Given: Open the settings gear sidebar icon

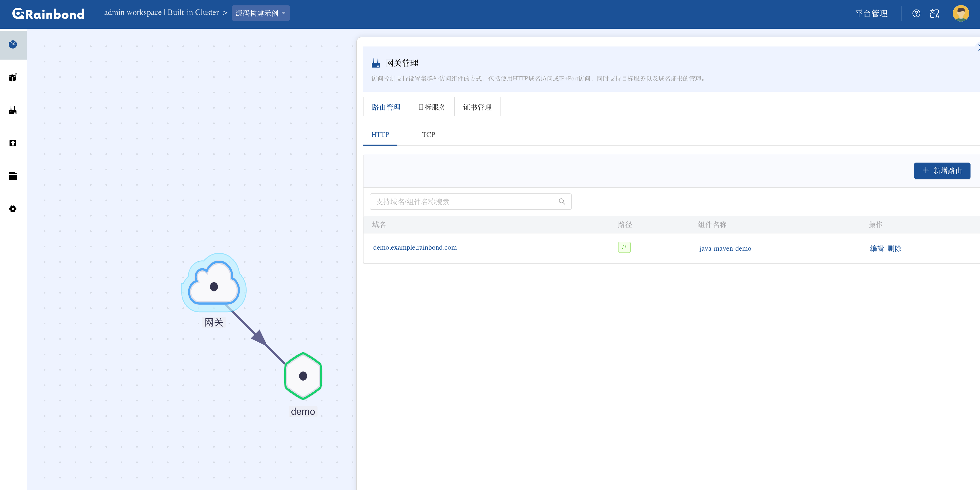Looking at the screenshot, I should click(13, 209).
